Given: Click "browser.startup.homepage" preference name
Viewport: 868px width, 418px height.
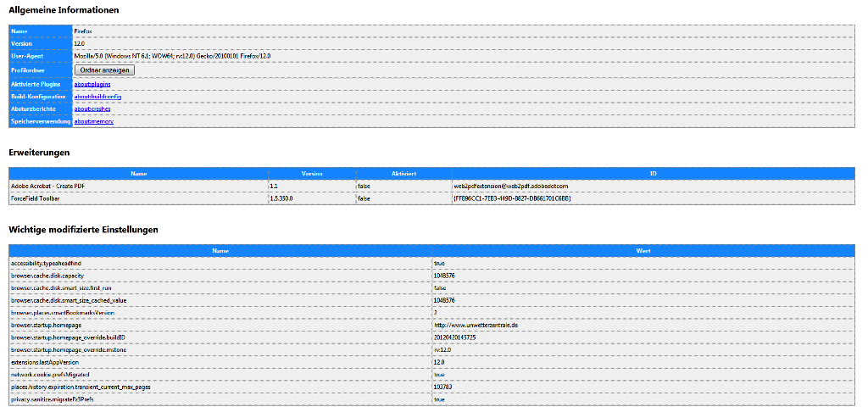Looking at the screenshot, I should [46, 325].
